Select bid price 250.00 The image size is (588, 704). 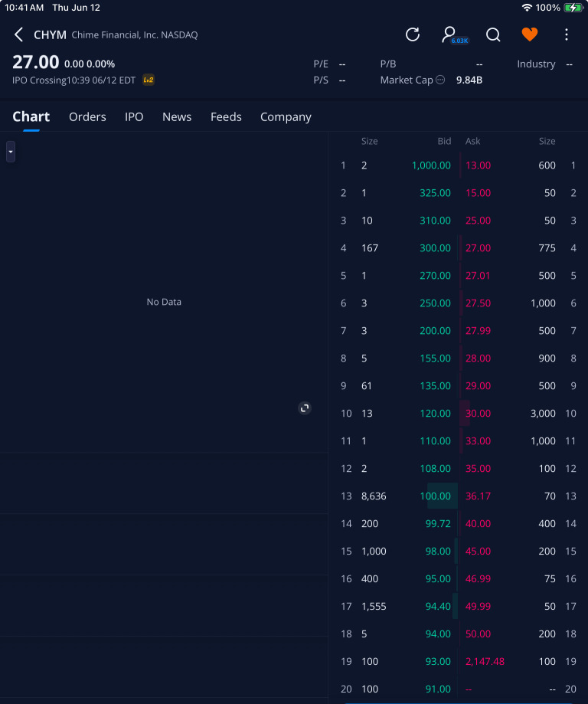tap(435, 303)
